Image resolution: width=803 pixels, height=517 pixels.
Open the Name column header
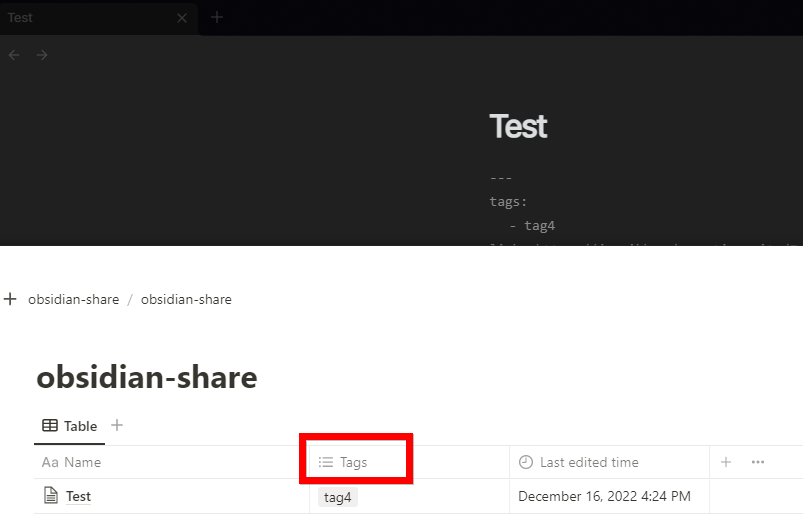coord(172,462)
